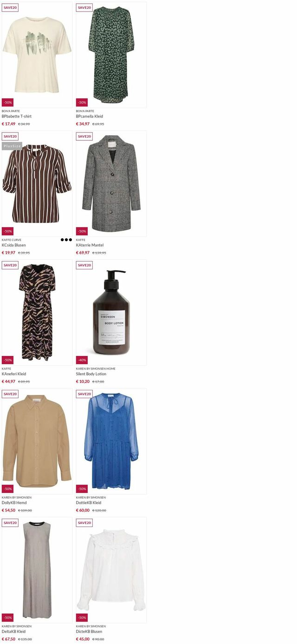Click the white DicteKB Blusen image
Image resolution: width=297 pixels, height=644 pixels.
[x=111, y=570]
